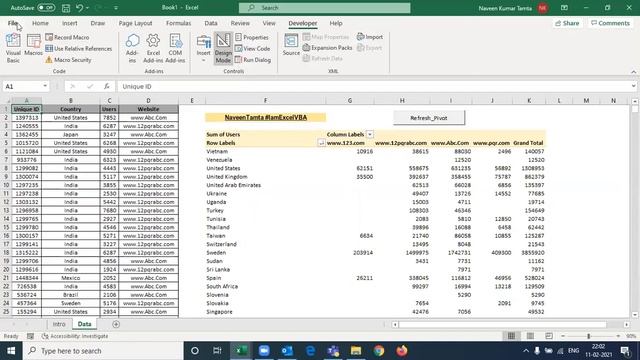The height and width of the screenshot is (360, 640).
Task: Click the Refresh_Pivot button
Action: point(429,118)
